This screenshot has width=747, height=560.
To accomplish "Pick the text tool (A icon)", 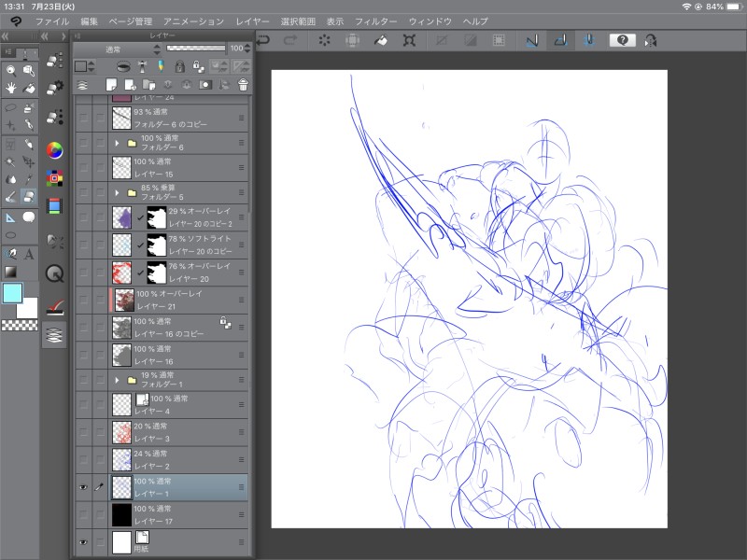I will tap(29, 254).
